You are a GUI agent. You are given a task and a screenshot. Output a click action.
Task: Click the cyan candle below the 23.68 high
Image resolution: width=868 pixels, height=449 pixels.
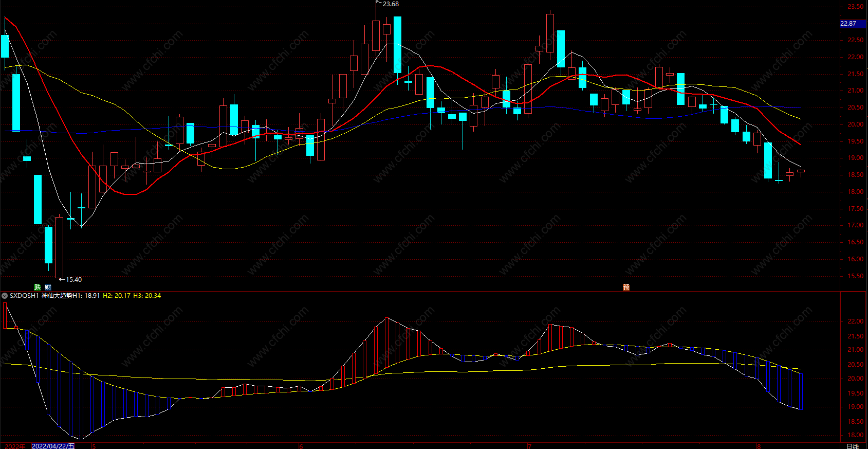pos(397,45)
